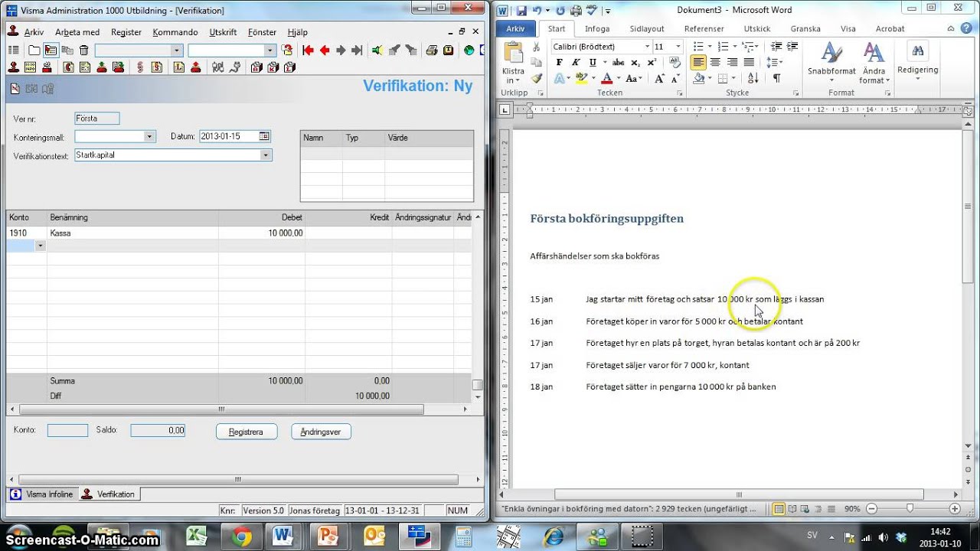This screenshot has width=980, height=551.
Task: Switch to the Referenser tab in Word
Action: [x=704, y=29]
